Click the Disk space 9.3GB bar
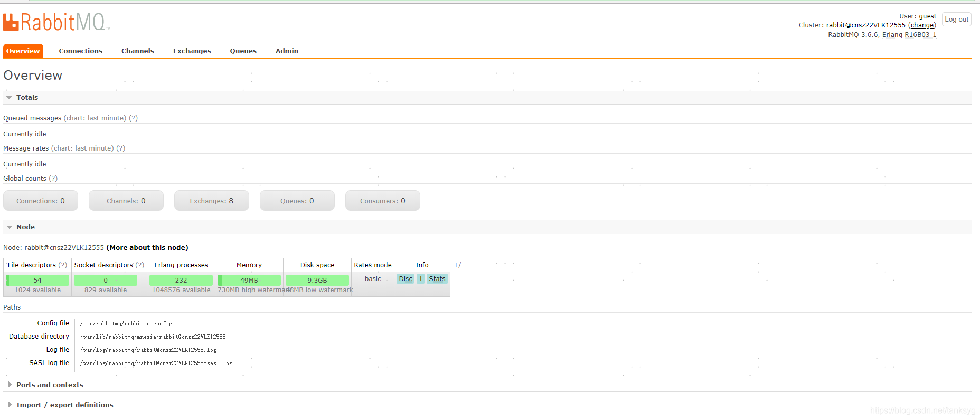980x420 pixels. pos(317,280)
